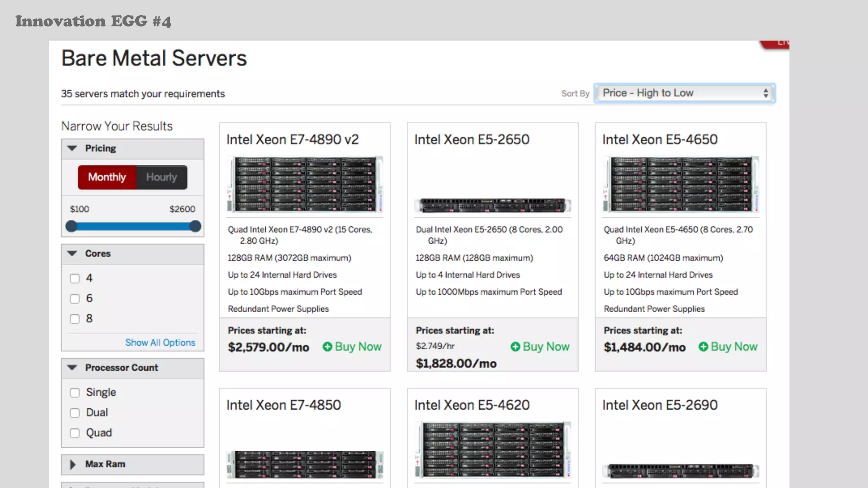Check the 4 cores checkbox

tap(75, 279)
